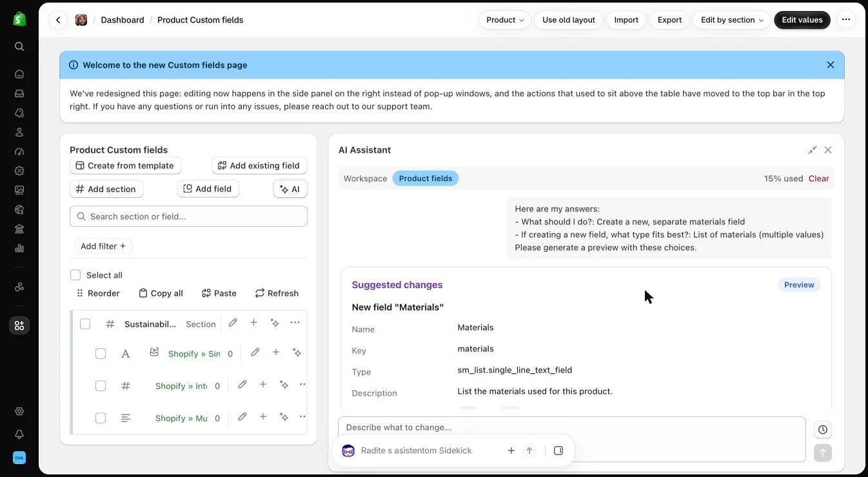Focus the Search section or field box
Viewport: 868px width, 477px height.
188,217
